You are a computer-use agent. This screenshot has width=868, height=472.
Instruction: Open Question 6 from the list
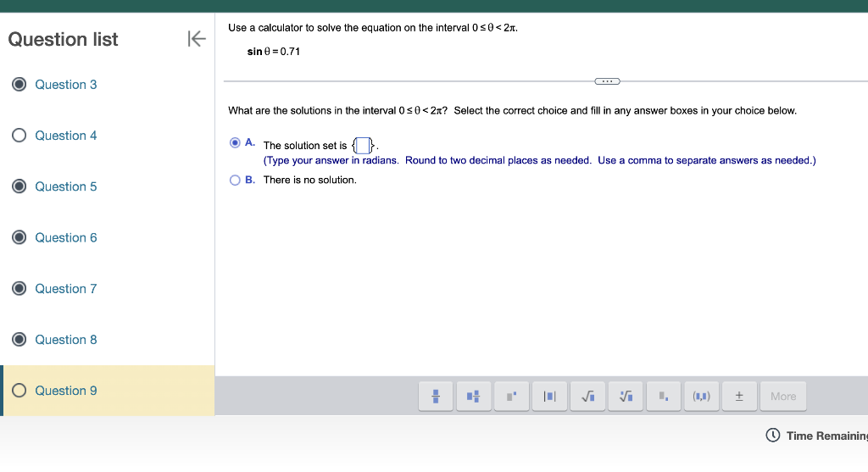pyautogui.click(x=66, y=237)
